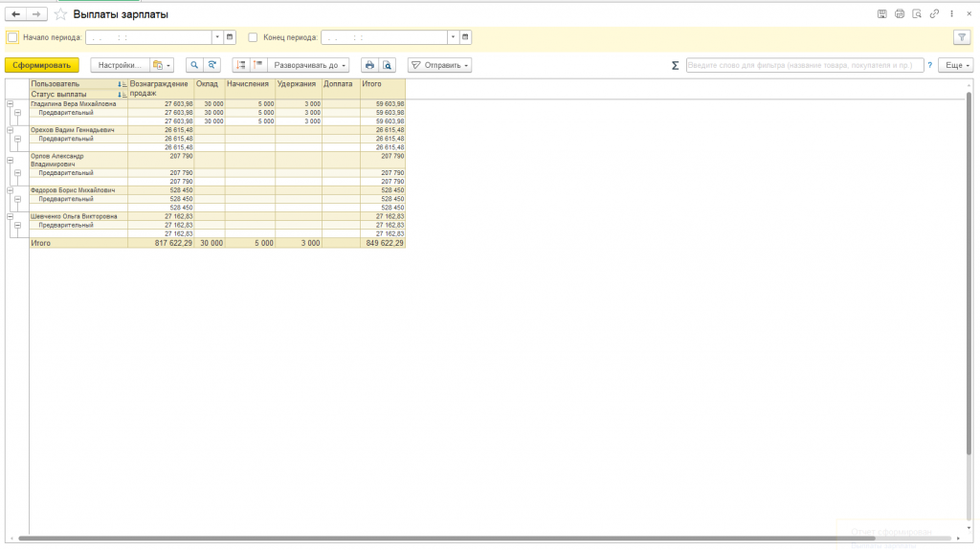This screenshot has height=550, width=980.
Task: Select the Удержания column header
Action: 299,89
